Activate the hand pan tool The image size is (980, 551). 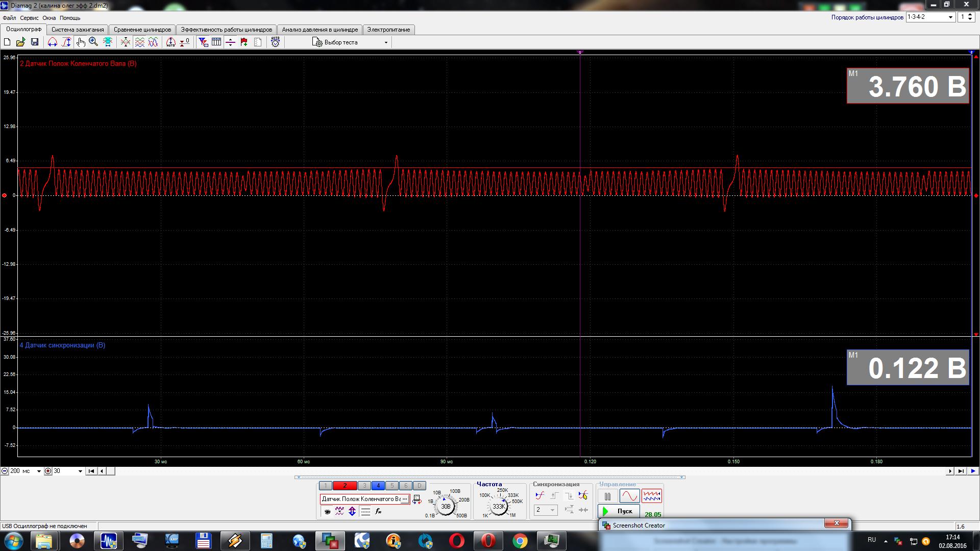[x=81, y=42]
